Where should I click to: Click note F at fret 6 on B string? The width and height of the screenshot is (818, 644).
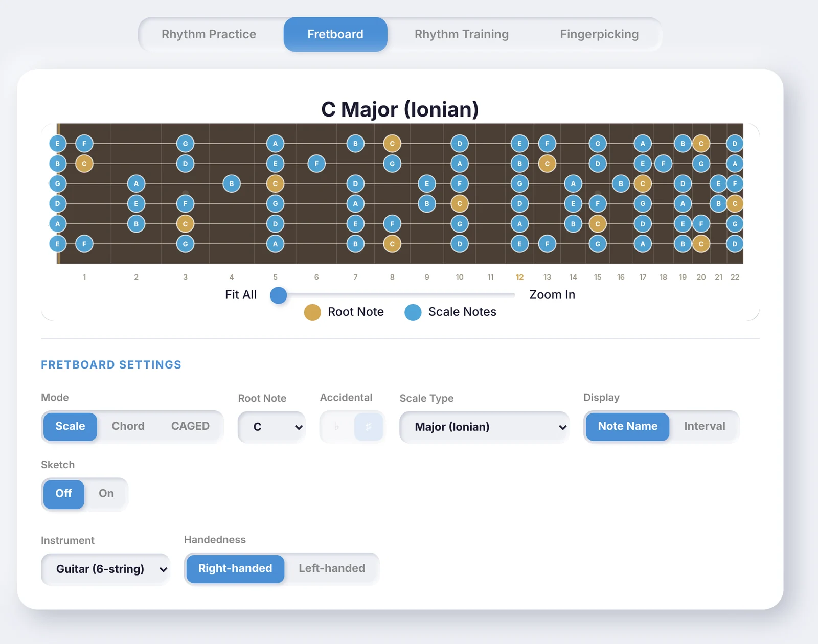click(x=316, y=164)
